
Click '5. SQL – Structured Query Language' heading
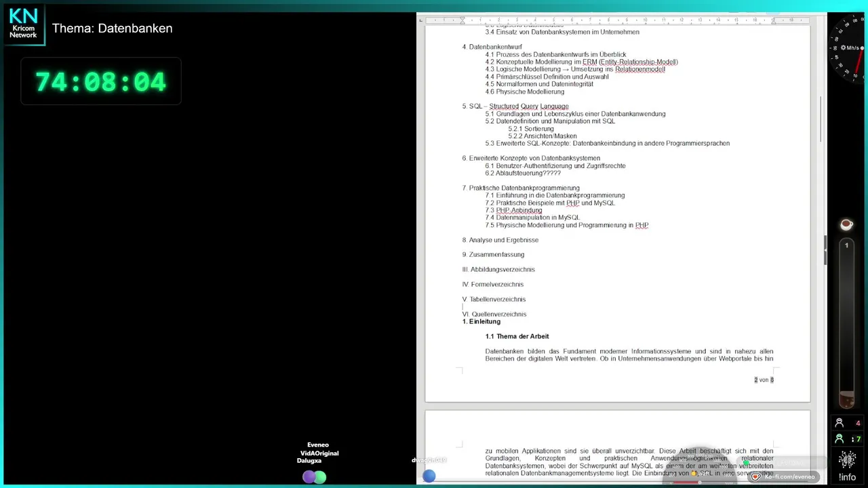(x=515, y=106)
